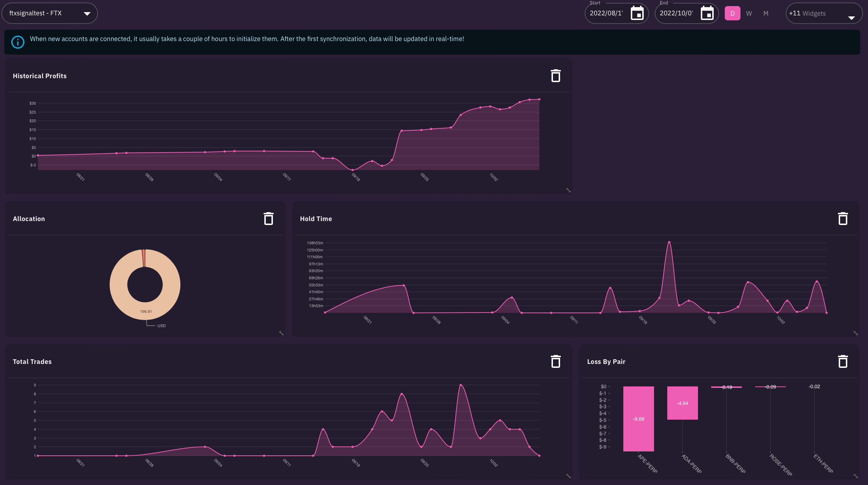
Task: Open the Start date calendar picker
Action: (x=637, y=14)
